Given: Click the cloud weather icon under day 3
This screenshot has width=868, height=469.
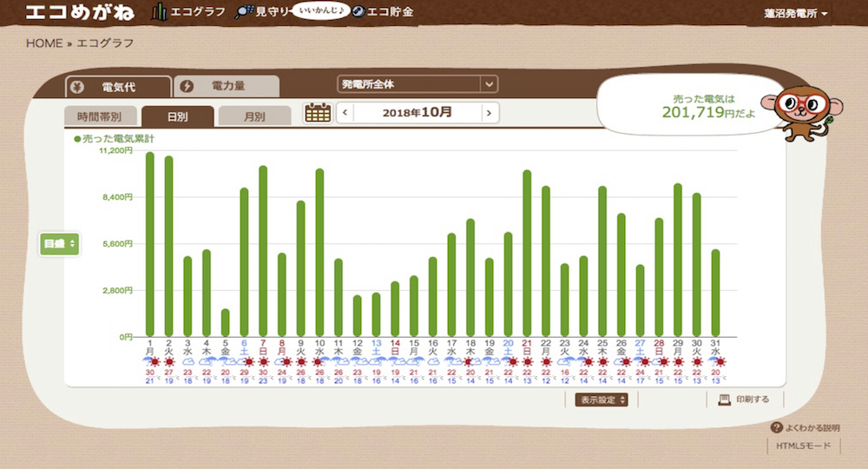Looking at the screenshot, I should click(187, 362).
